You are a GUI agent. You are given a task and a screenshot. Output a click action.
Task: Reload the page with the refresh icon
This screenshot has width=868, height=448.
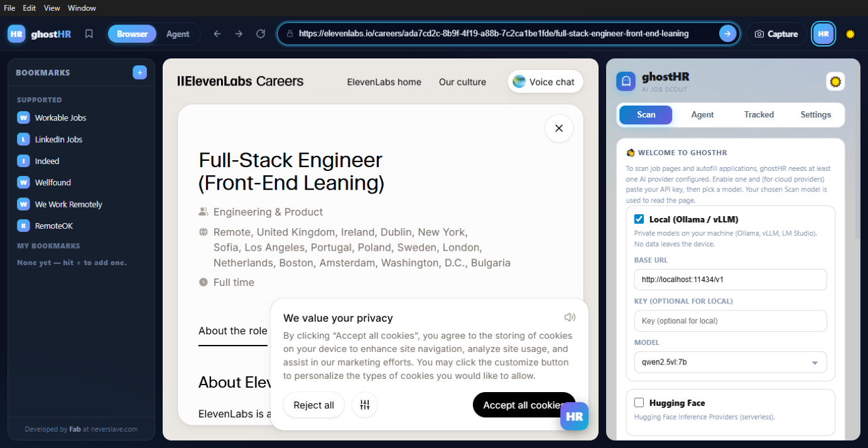[261, 34]
